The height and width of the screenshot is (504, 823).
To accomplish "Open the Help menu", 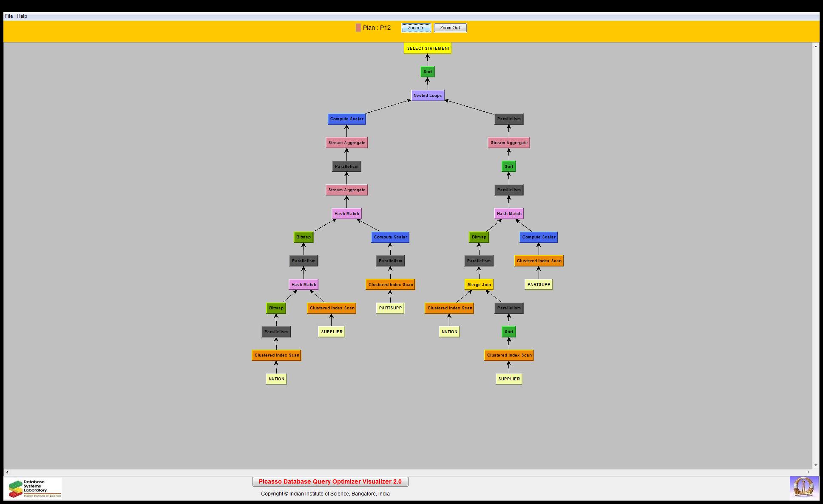I will [x=22, y=16].
